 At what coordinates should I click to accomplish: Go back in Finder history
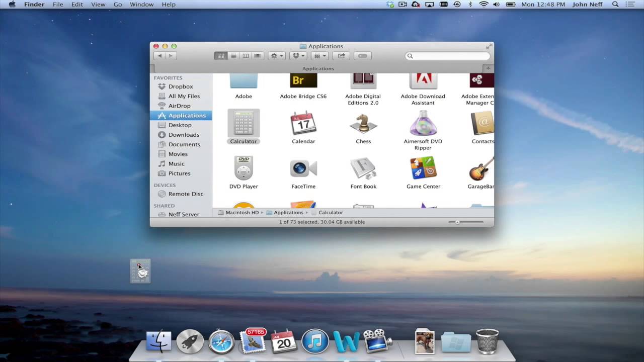coord(159,56)
